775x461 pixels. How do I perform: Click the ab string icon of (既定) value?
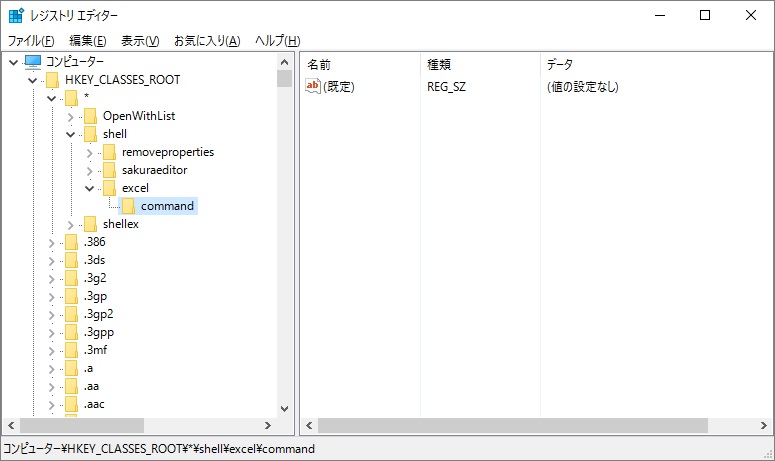point(313,86)
